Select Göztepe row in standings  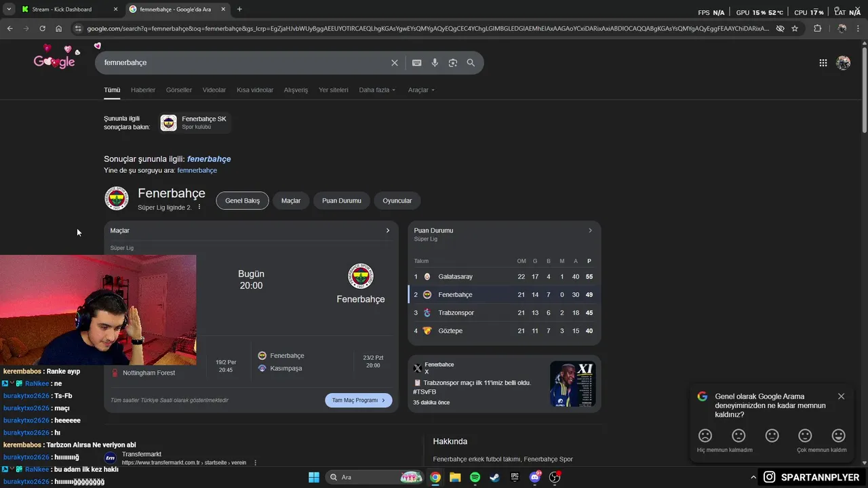[x=504, y=331]
